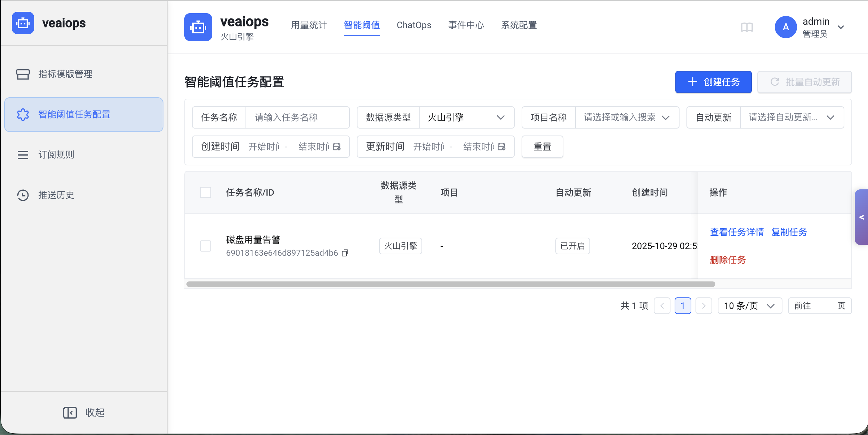
Task: Check the 磁盘用量告警 row checkbox
Action: (x=205, y=246)
